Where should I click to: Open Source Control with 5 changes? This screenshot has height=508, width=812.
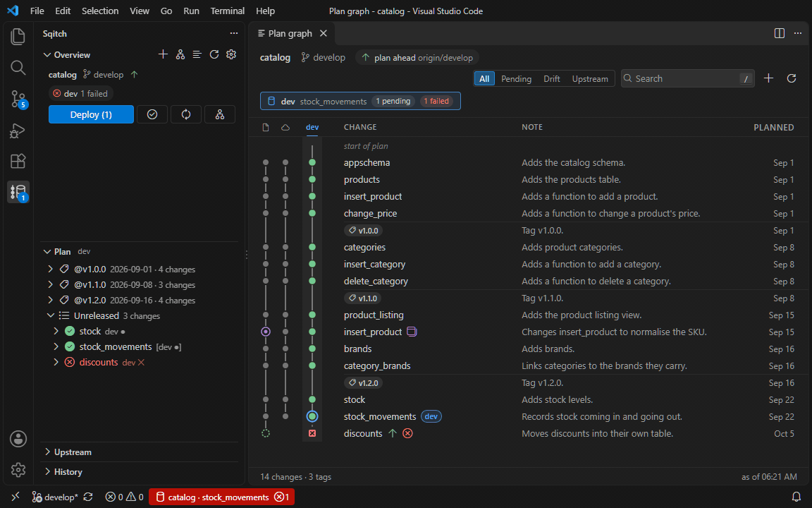tap(18, 99)
